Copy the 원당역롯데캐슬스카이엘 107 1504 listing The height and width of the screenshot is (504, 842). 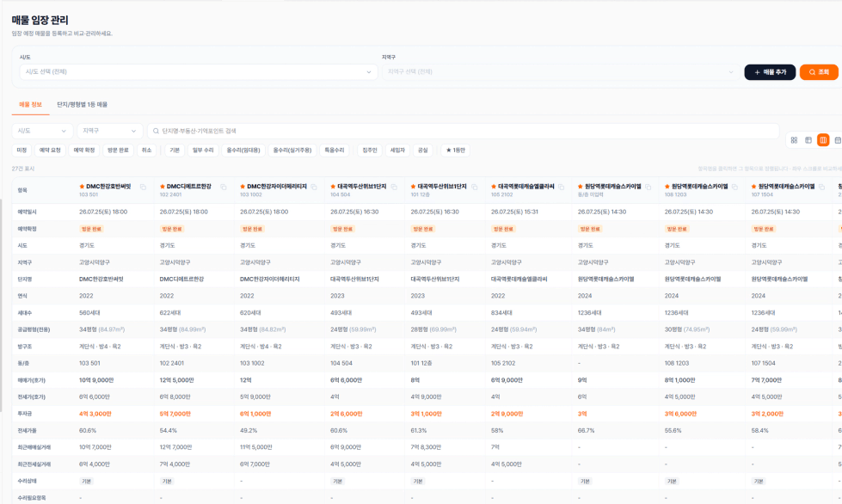pos(821,187)
